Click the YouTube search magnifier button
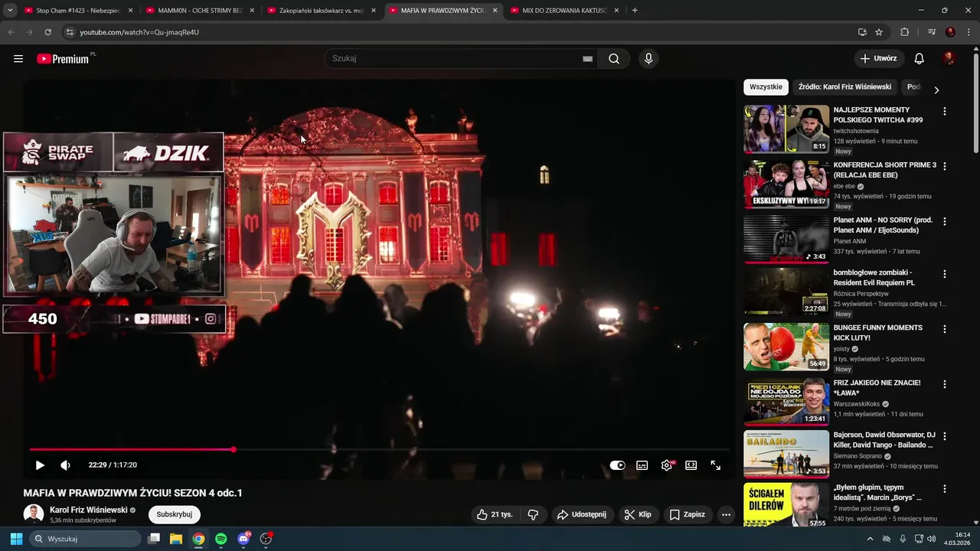The image size is (980, 551). [614, 59]
